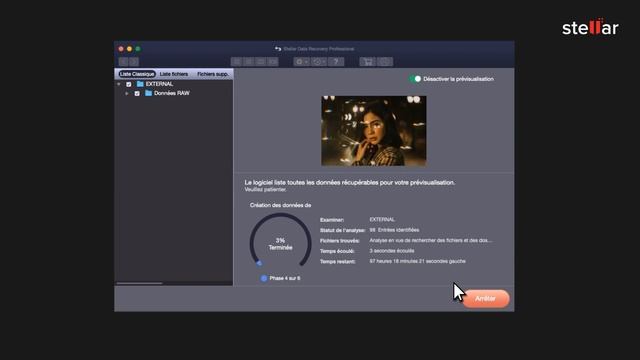The width and height of the screenshot is (640, 360).
Task: Switch to cover flow view in toolbar
Action: pyautogui.click(x=273, y=62)
